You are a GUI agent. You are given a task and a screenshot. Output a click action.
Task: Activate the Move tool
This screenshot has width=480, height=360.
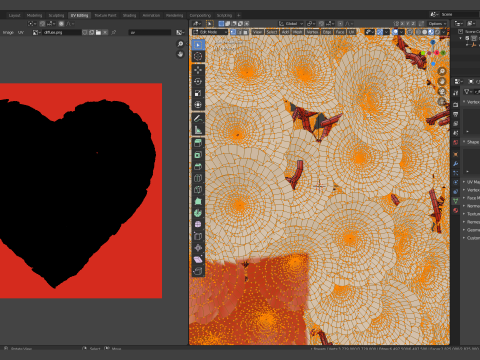click(198, 70)
